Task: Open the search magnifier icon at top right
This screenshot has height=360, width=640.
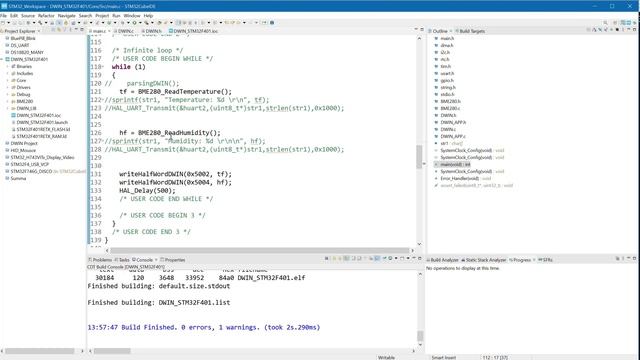Action: tap(605, 22)
